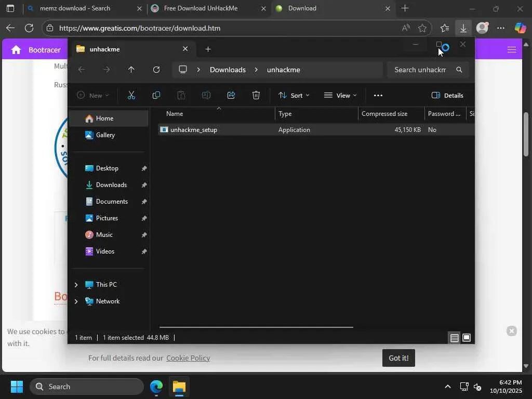
Task: Click the webpage vertical scrollbar thumb
Action: [526, 134]
